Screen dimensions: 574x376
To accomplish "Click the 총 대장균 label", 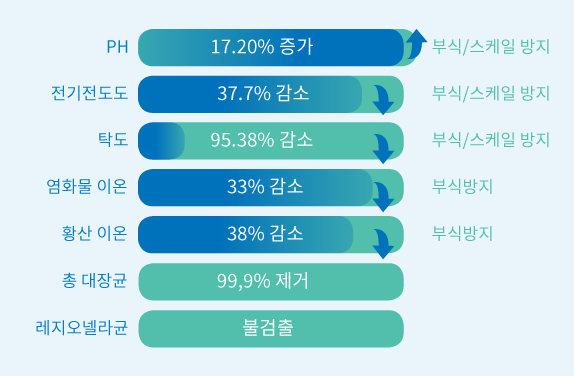I will (94, 280).
